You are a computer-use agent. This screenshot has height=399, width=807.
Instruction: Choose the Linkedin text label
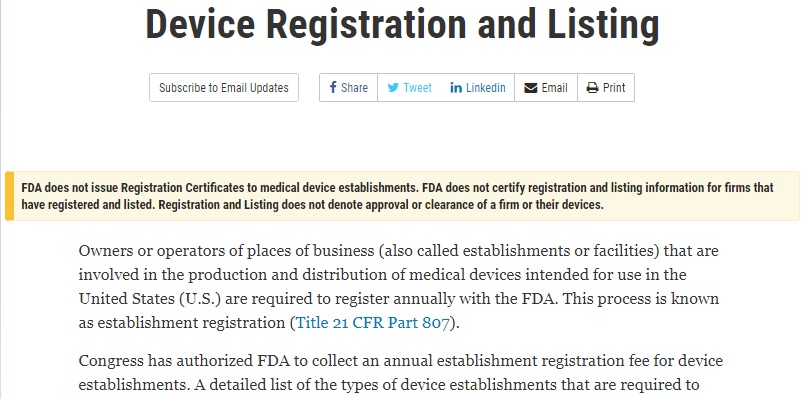[486, 88]
